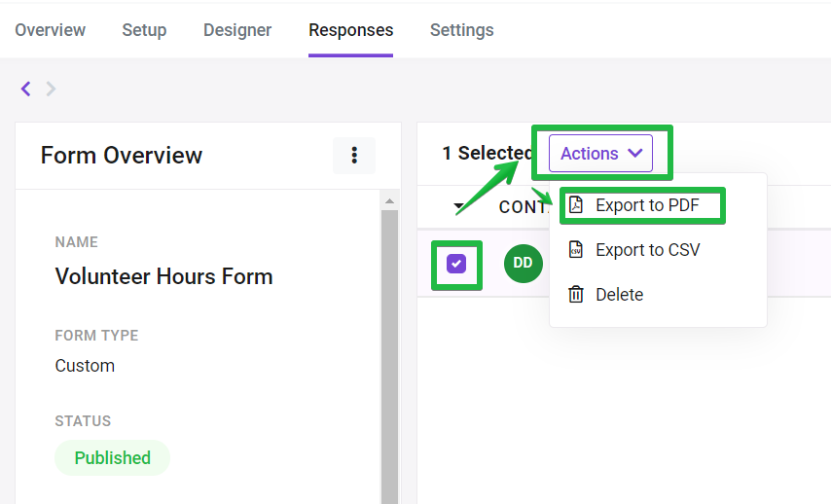Click the 1 Selected label
831x504 pixels.
(x=488, y=153)
